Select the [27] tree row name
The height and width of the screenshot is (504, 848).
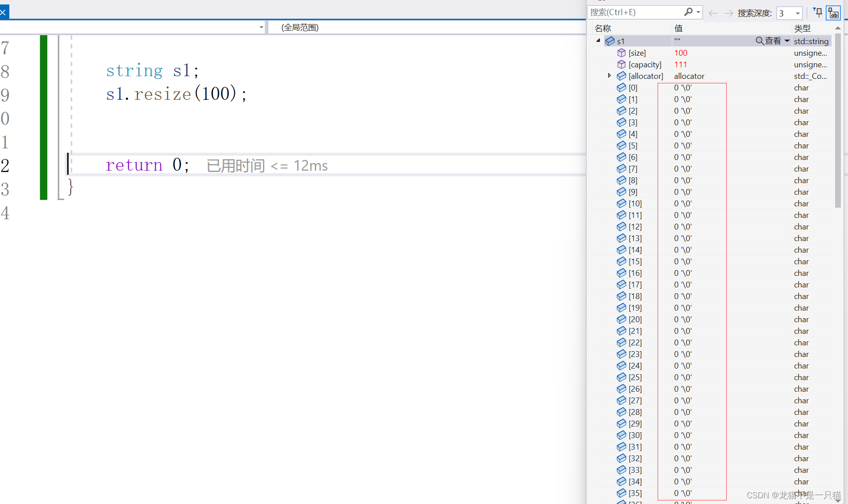coord(635,400)
